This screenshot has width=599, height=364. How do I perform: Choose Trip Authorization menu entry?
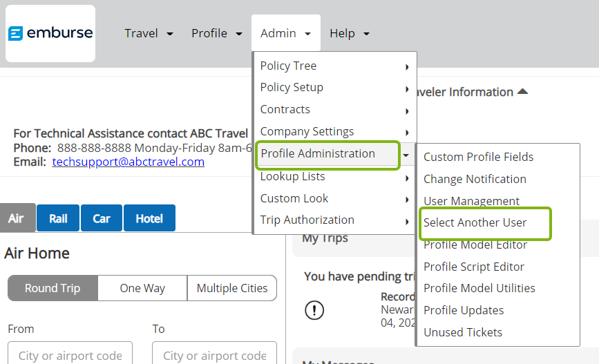coord(307,220)
